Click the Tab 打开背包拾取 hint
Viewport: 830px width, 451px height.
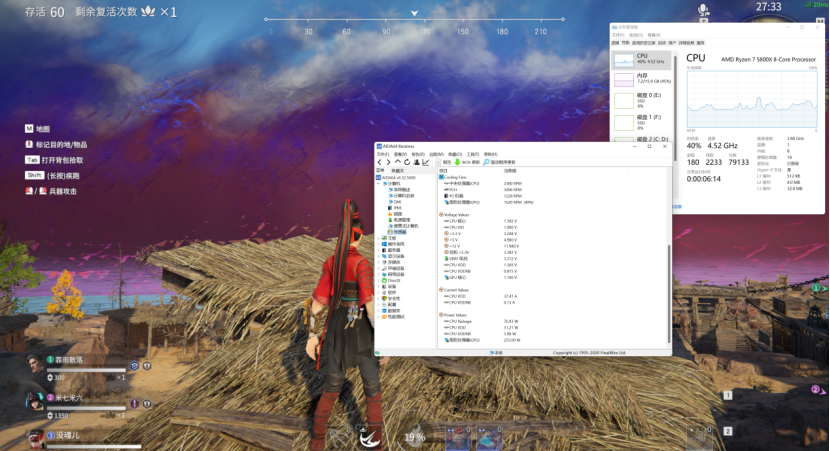point(53,160)
